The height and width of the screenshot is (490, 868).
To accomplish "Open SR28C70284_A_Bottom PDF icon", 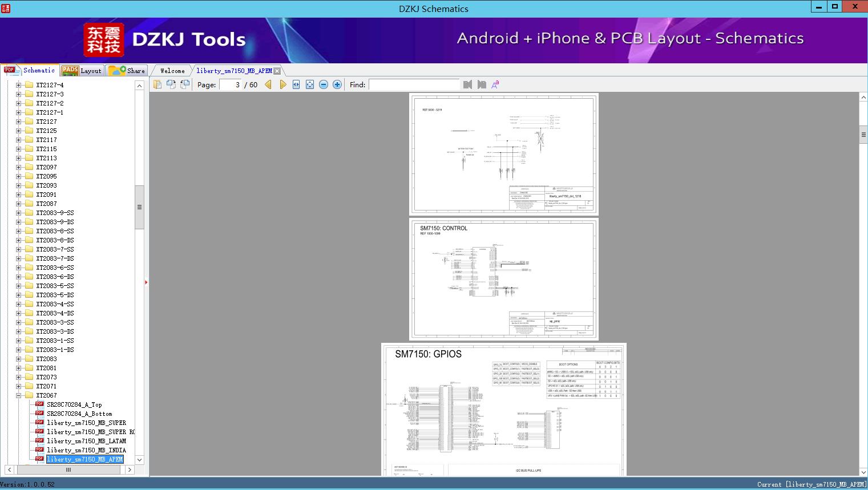I will pyautogui.click(x=39, y=413).
